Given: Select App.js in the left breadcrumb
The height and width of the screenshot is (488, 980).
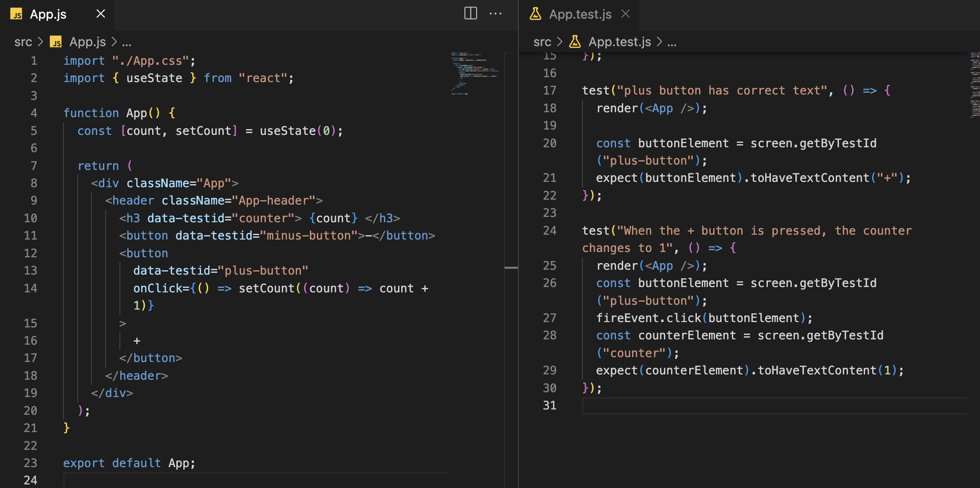Looking at the screenshot, I should point(87,42).
